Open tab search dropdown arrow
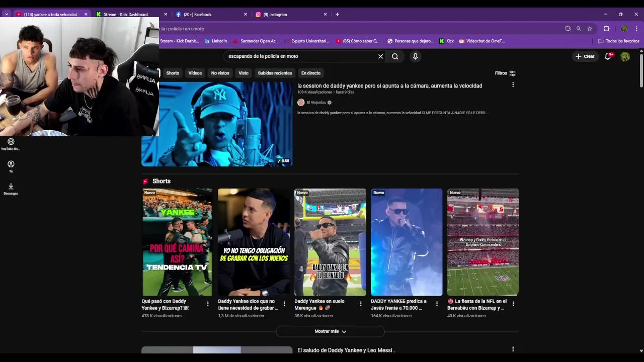 pyautogui.click(x=6, y=14)
